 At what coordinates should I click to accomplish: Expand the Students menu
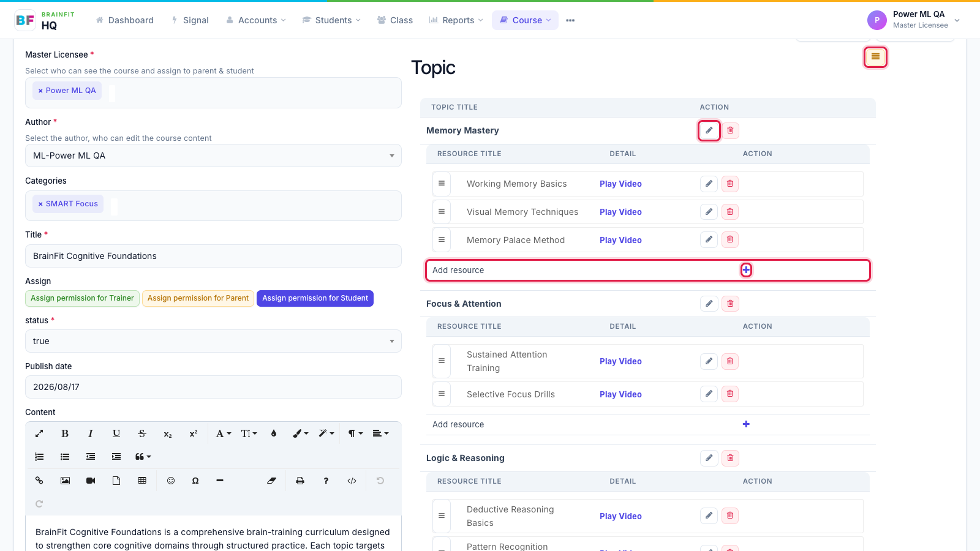click(331, 20)
